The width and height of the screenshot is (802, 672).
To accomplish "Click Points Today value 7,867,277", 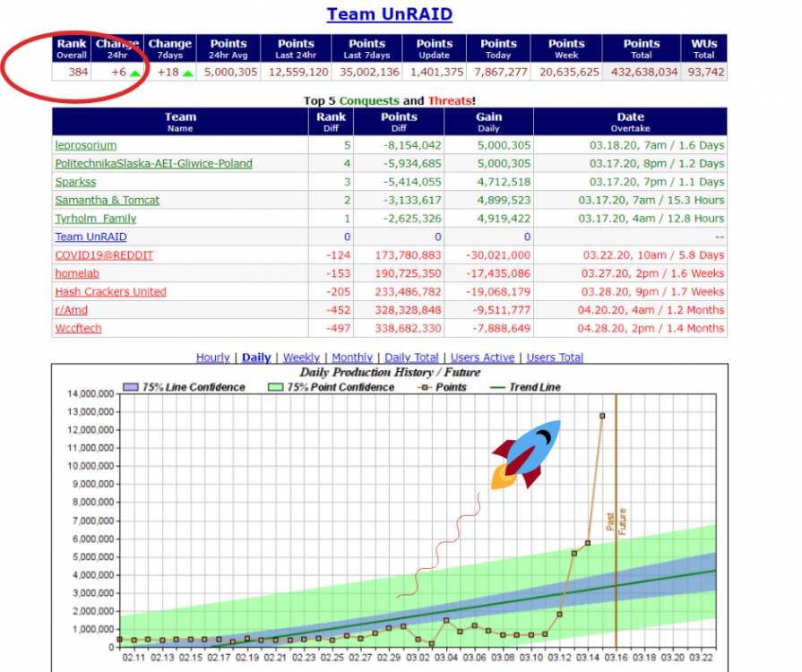I will click(501, 72).
